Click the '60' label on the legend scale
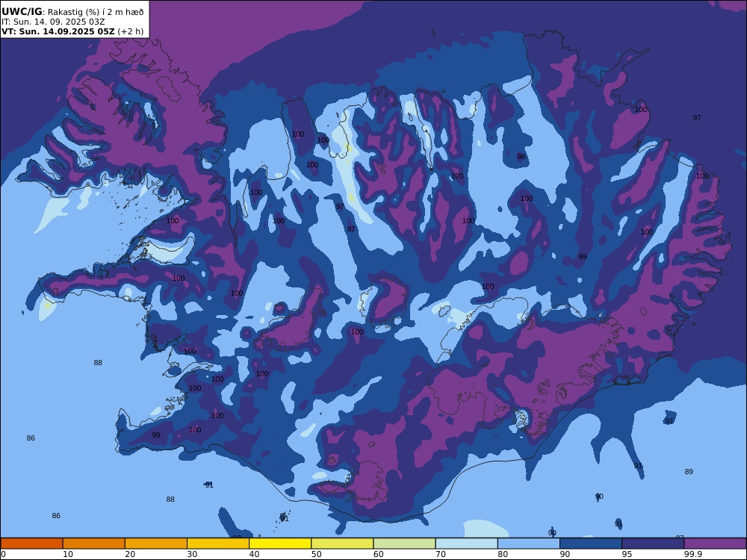This screenshot has height=560, width=747. click(379, 554)
